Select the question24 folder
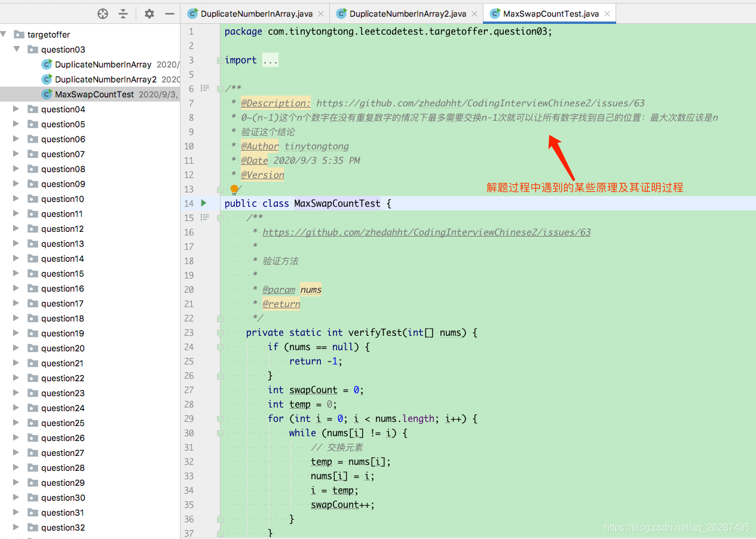 tap(62, 408)
